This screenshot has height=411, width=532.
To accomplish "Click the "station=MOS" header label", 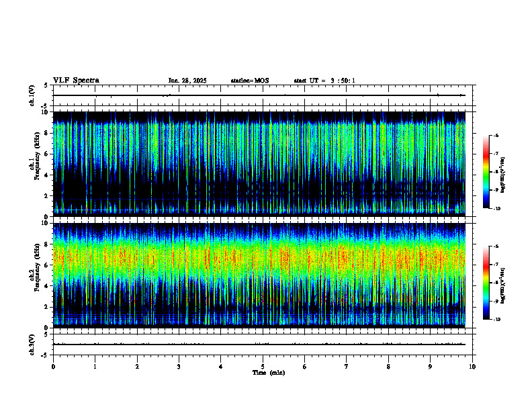I will (250, 81).
